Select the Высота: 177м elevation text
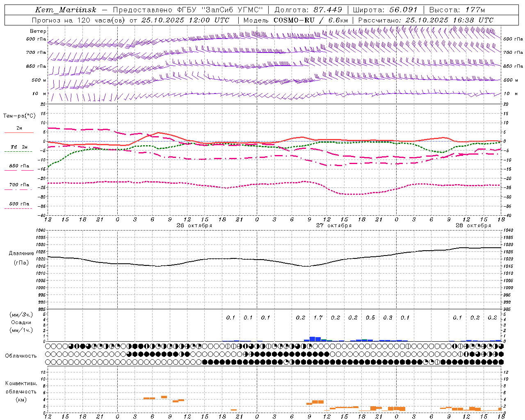This screenshot has width=525, height=420. point(457,10)
